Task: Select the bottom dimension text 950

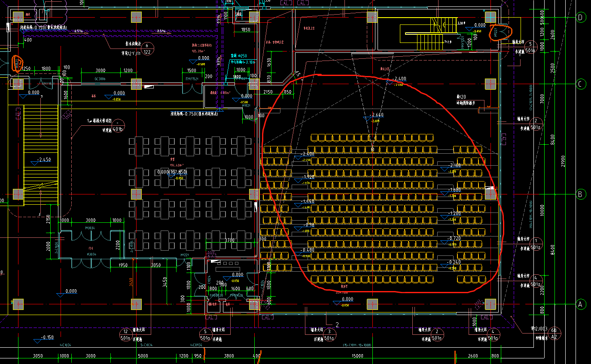Action: click(198, 356)
